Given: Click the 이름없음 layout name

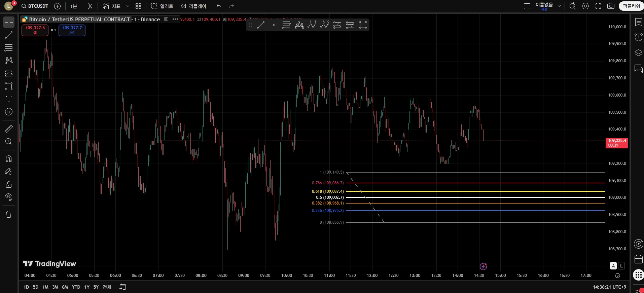Looking at the screenshot, I should [x=544, y=5].
